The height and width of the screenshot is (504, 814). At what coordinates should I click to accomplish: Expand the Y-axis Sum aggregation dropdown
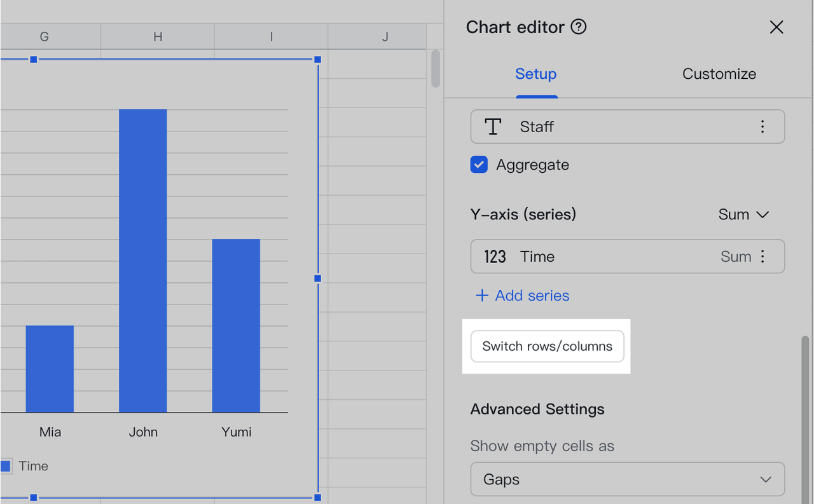[743, 215]
